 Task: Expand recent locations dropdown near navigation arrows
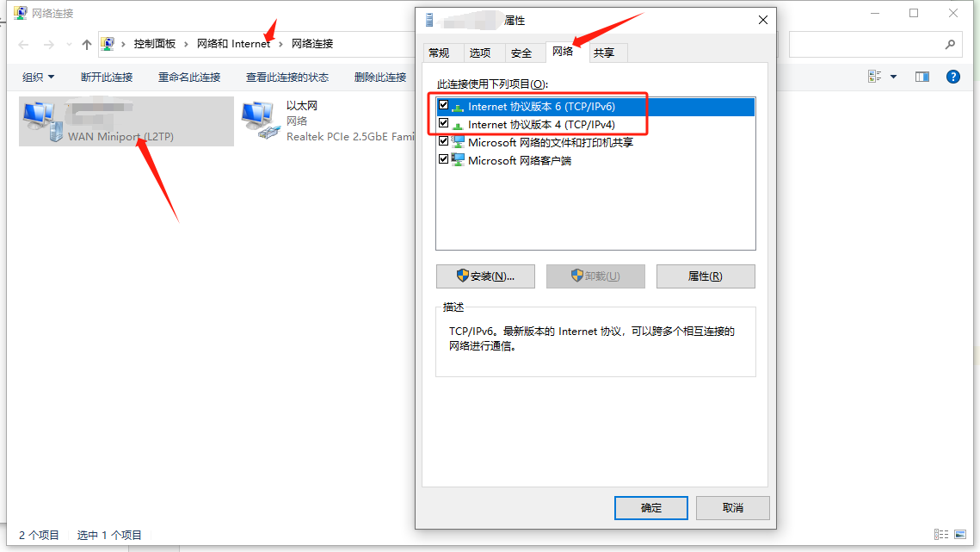[69, 45]
